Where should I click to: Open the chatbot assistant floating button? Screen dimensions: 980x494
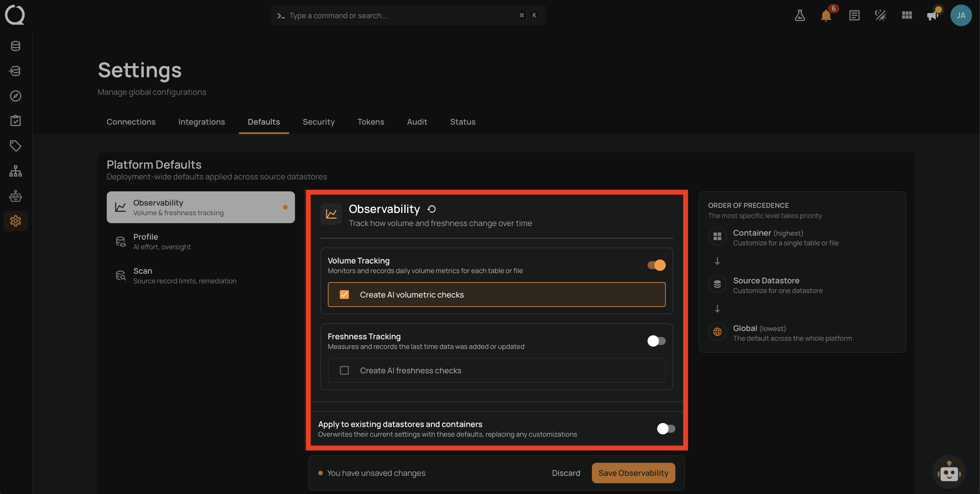[x=949, y=472]
